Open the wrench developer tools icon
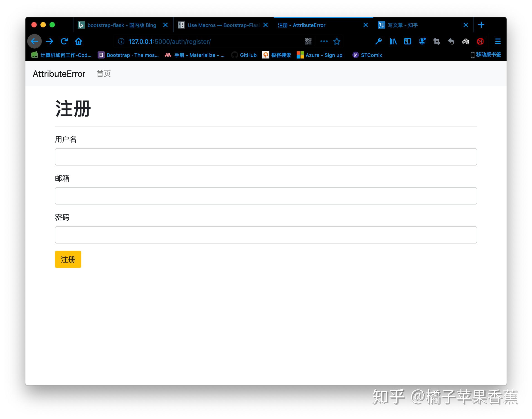The width and height of the screenshot is (532, 419). [x=378, y=41]
